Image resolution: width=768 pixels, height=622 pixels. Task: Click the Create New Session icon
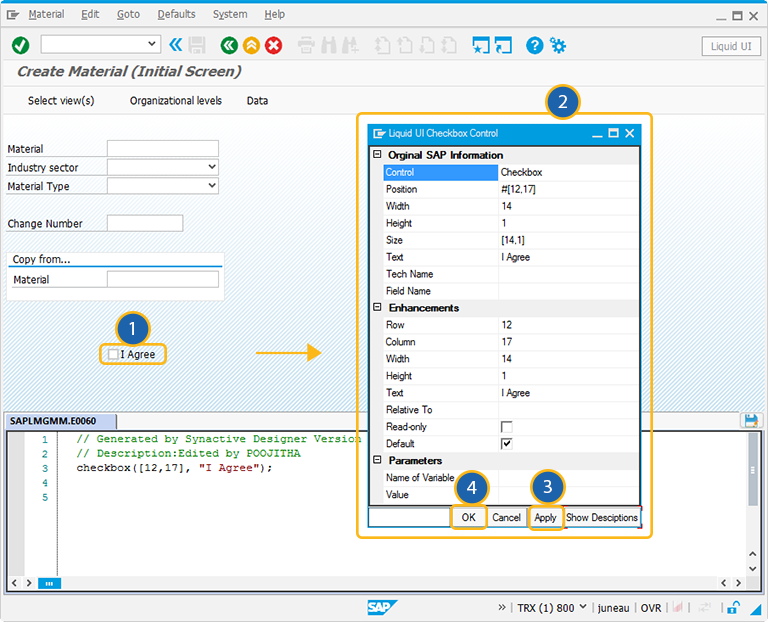pyautogui.click(x=480, y=46)
